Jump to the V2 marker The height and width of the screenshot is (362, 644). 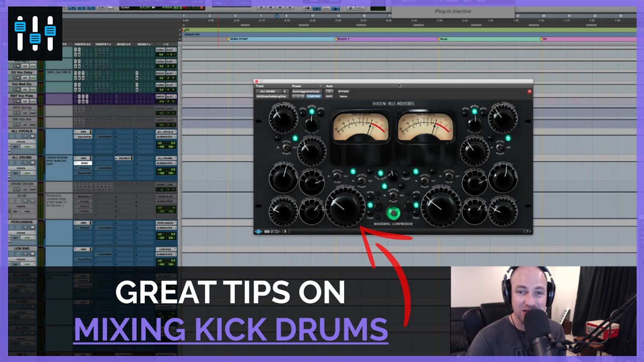click(x=544, y=39)
